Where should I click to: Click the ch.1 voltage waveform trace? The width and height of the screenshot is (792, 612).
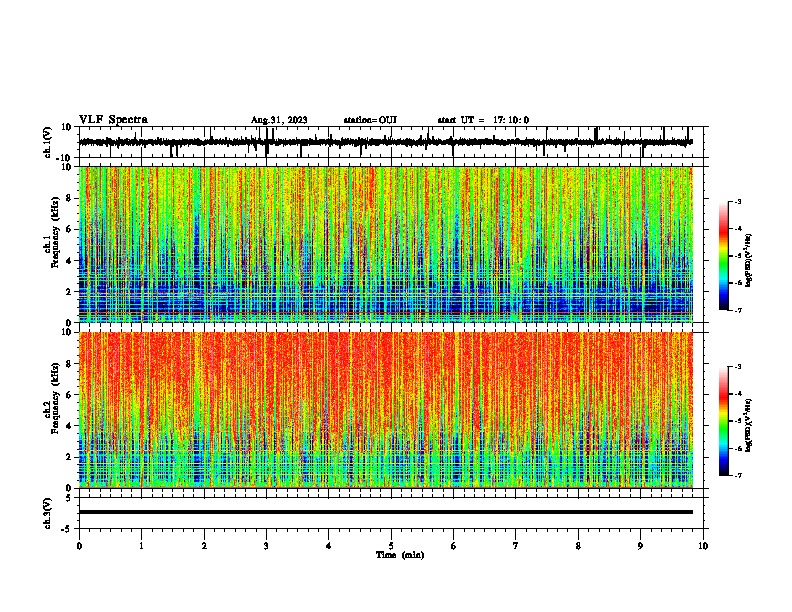(x=386, y=142)
